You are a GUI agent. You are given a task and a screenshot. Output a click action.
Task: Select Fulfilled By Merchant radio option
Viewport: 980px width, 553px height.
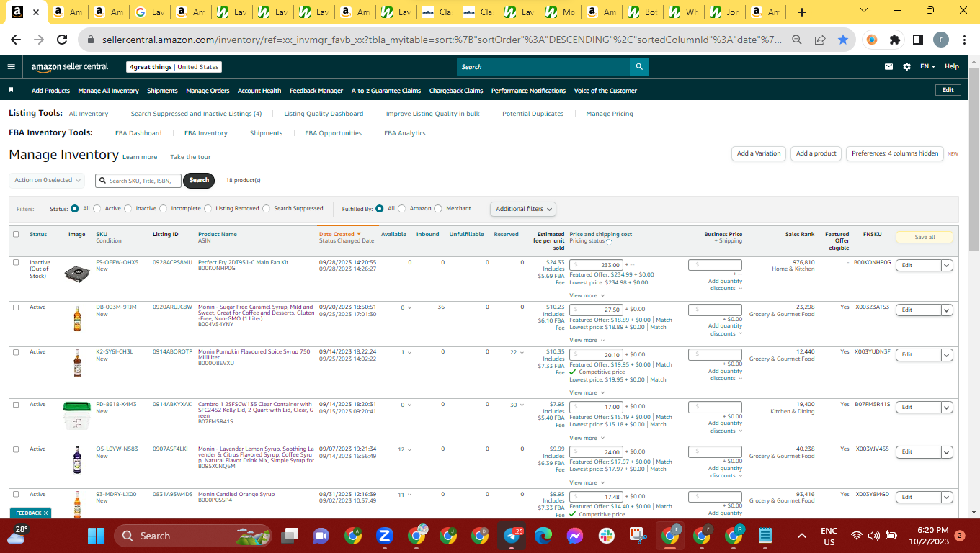[x=438, y=209]
